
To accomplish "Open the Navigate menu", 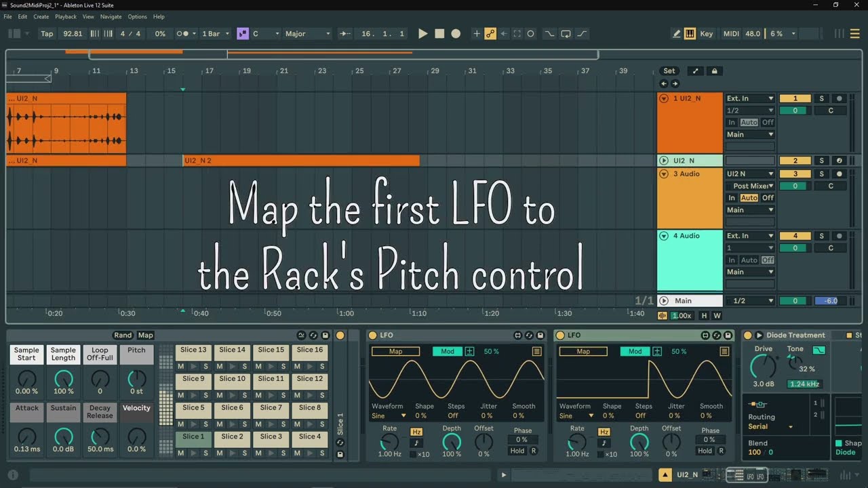I will (x=111, y=16).
